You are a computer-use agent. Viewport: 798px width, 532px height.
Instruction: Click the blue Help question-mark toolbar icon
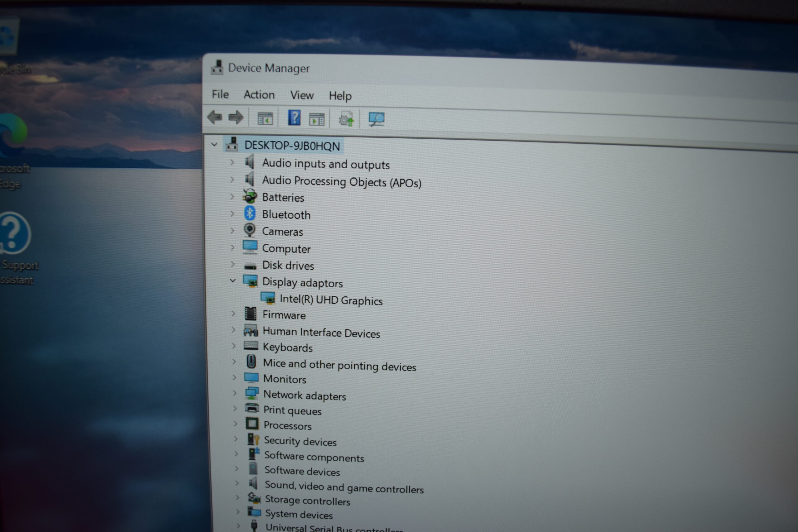[x=294, y=118]
